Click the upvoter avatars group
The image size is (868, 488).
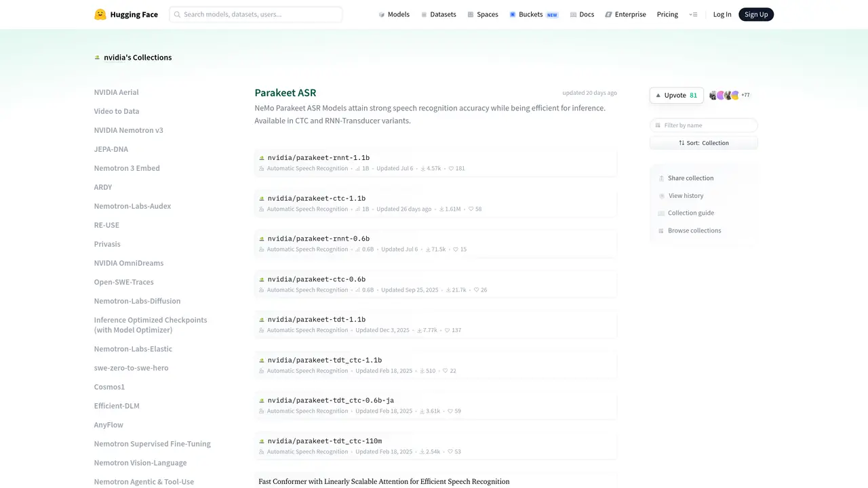[x=724, y=96]
